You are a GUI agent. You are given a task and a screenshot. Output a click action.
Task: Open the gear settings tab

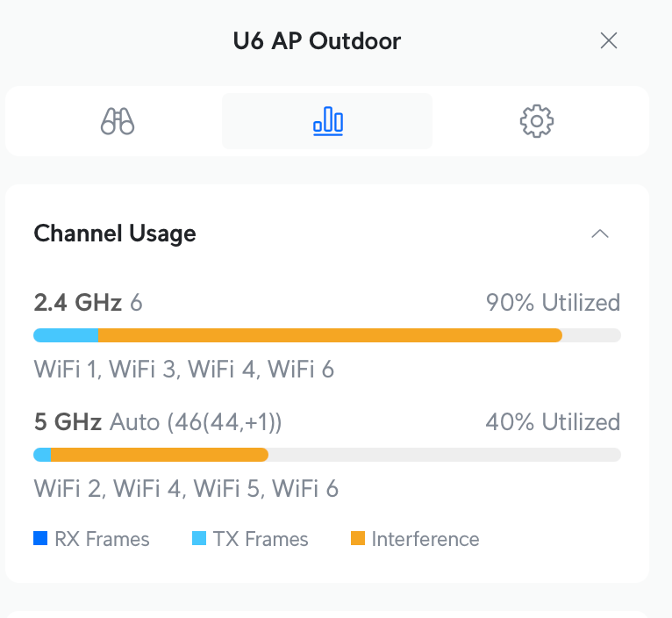point(536,120)
